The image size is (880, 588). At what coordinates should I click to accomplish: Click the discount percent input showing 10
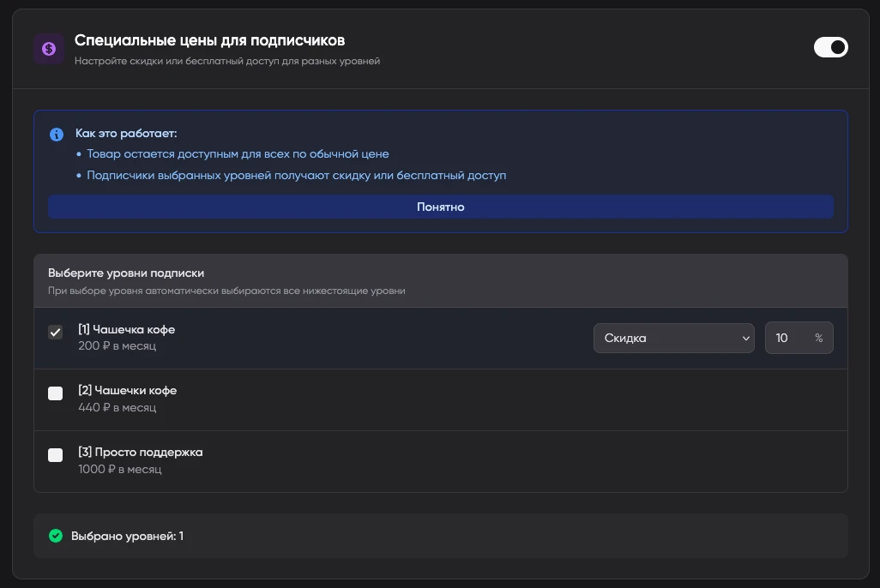(x=785, y=338)
